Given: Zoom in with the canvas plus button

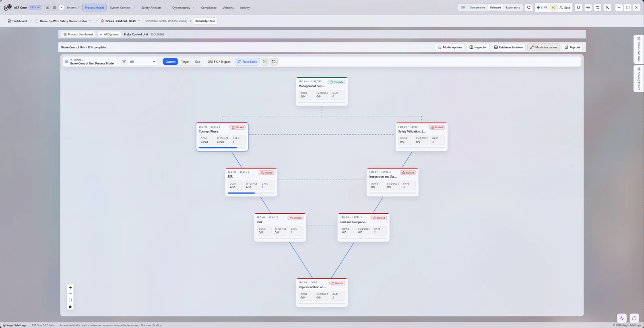Looking at the screenshot, I should (70, 288).
